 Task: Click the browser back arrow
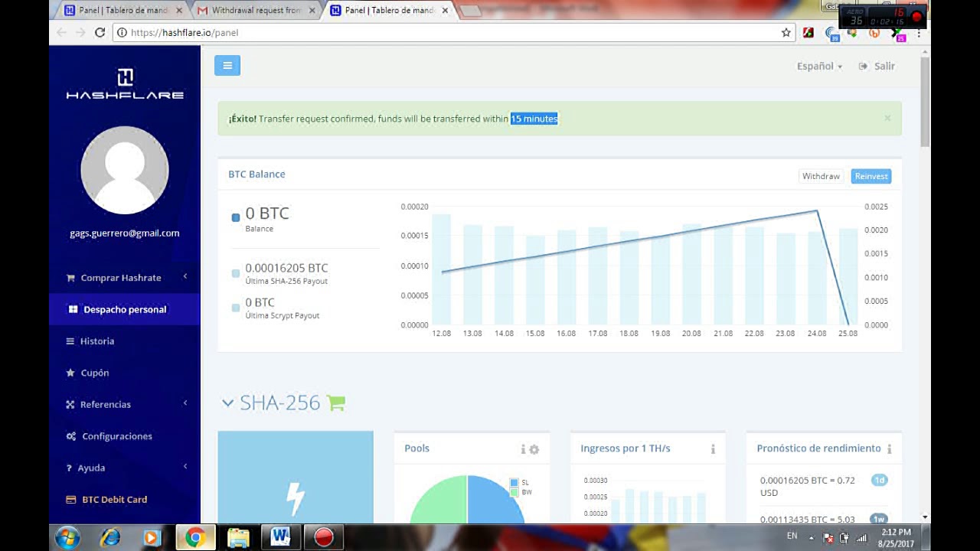click(62, 32)
